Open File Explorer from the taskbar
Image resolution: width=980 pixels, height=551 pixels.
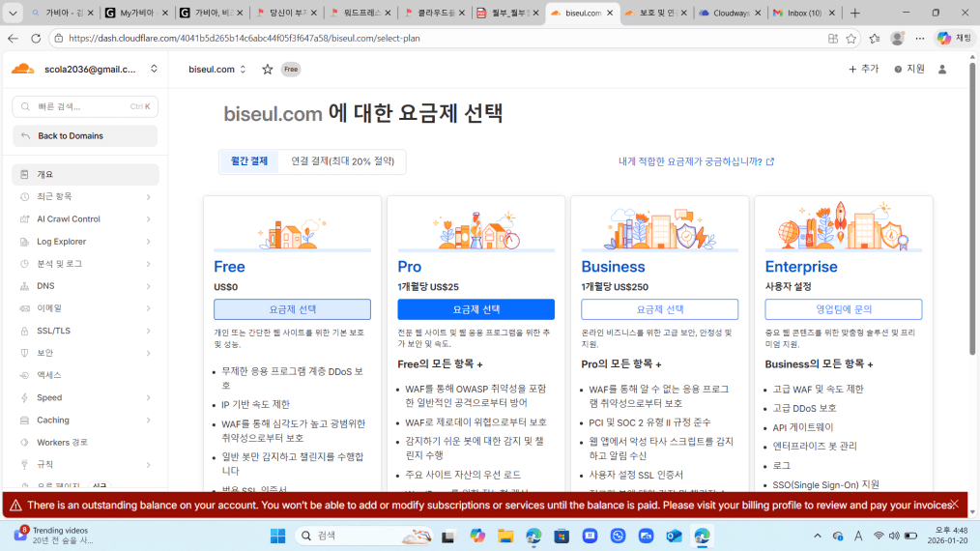point(505,536)
